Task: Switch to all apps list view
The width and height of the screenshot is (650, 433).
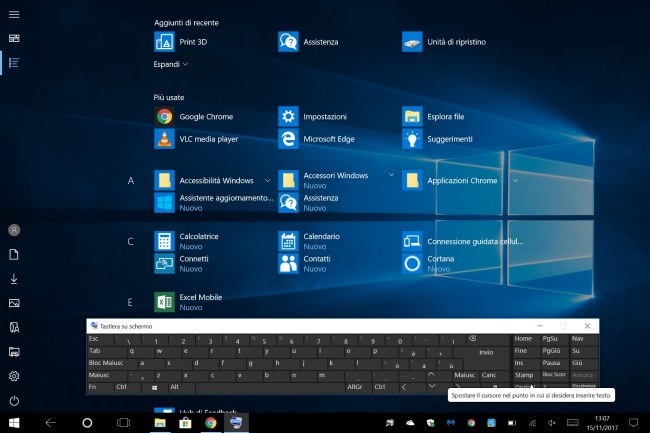Action: [14, 63]
